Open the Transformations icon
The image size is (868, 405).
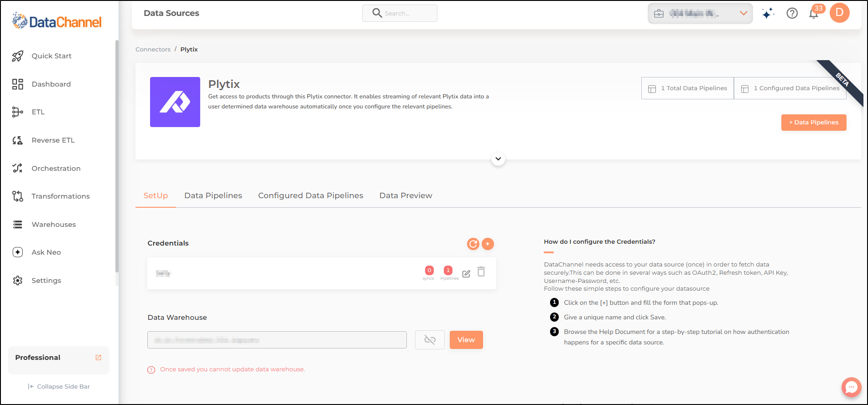tap(17, 196)
